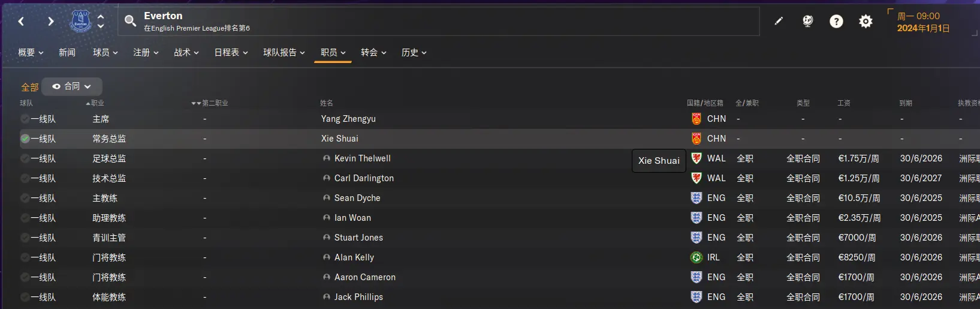Sort by the 第二职业 column header

tap(215, 103)
